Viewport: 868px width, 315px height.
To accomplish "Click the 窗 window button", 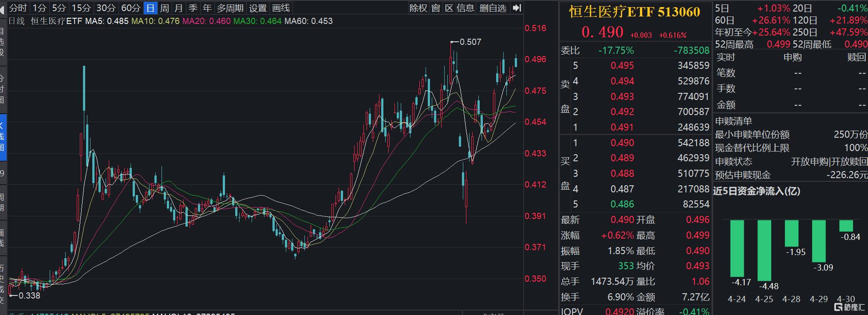I will click(x=436, y=8).
